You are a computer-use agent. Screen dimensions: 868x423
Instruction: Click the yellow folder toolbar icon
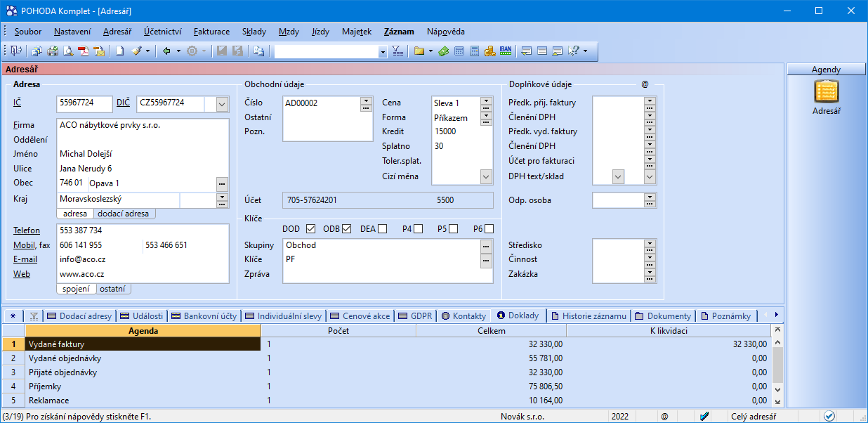click(419, 51)
